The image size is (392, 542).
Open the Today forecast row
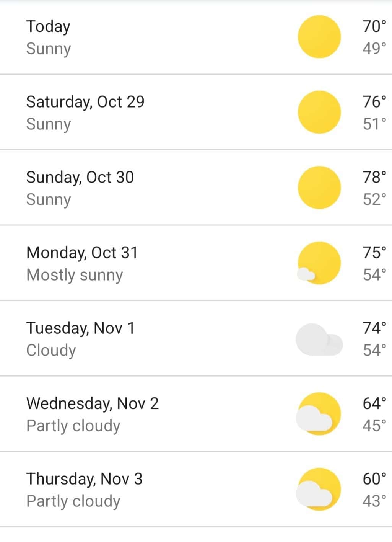pos(196,37)
